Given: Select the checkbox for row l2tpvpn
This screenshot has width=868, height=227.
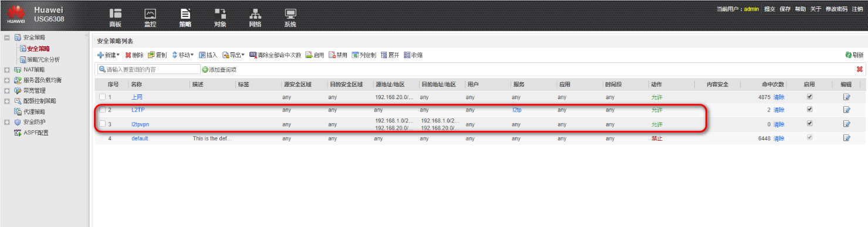Looking at the screenshot, I should (102, 124).
